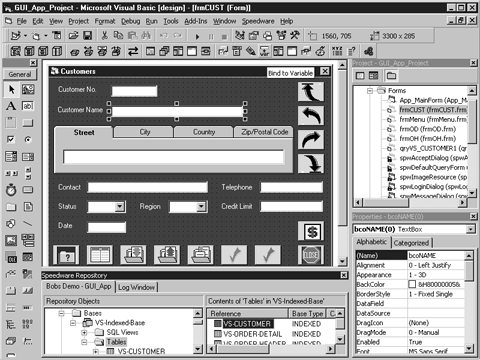Collapse the Forms folder in Project tree
Viewport: 480px width, 360px height.
pos(370,91)
